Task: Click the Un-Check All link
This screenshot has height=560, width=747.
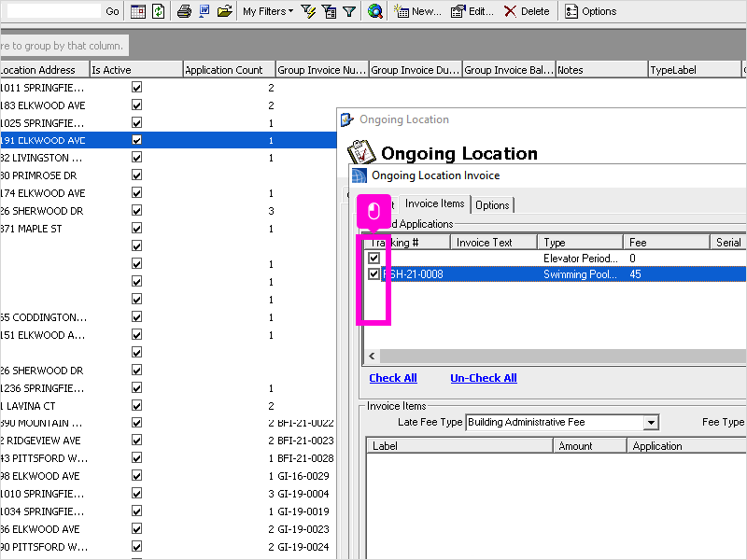Action: [484, 378]
